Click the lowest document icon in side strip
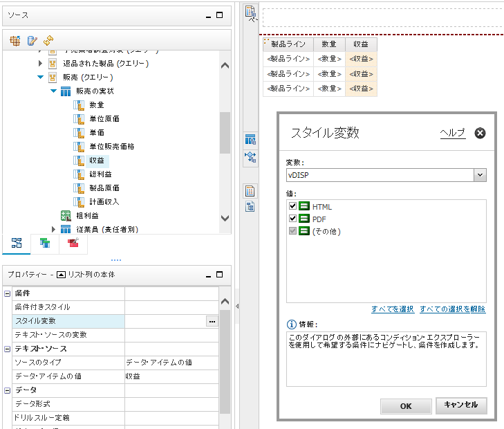Image resolution: width=504 pixels, height=429 pixels. point(250,206)
